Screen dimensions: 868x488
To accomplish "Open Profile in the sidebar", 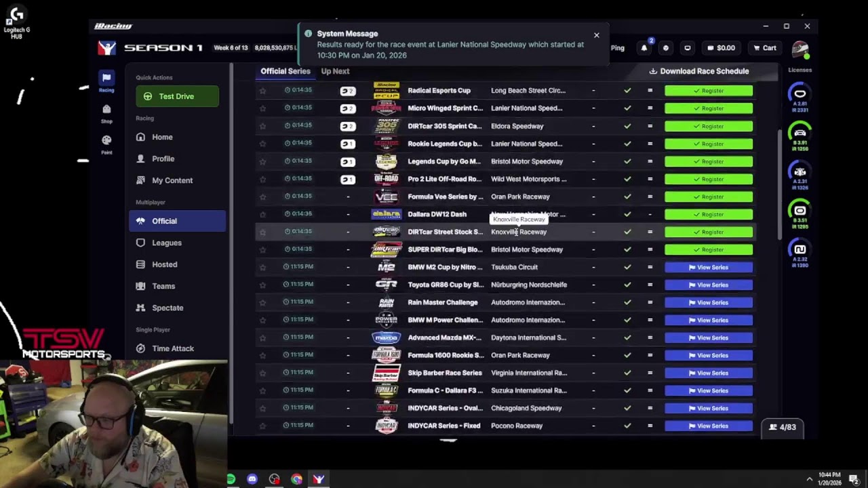I will [177, 159].
